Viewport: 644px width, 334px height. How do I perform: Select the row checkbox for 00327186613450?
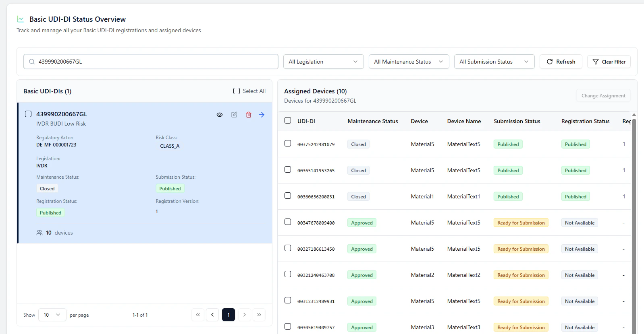click(288, 248)
